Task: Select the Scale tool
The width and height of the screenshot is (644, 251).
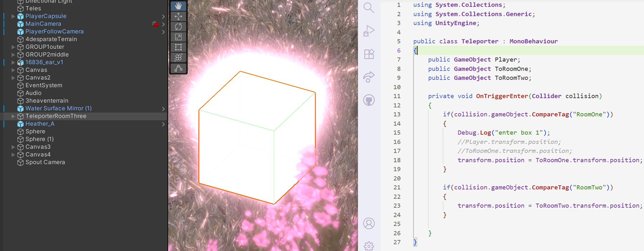Action: pyautogui.click(x=178, y=37)
